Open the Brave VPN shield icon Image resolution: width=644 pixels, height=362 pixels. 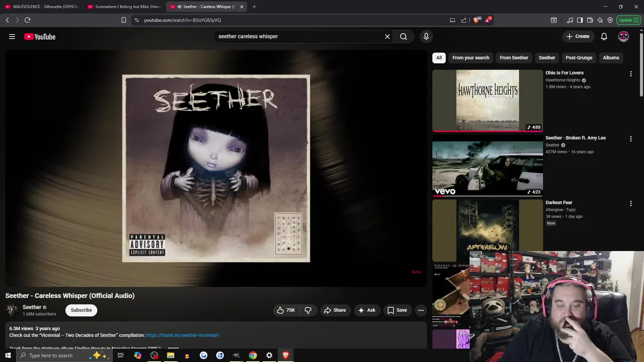pyautogui.click(x=610, y=20)
